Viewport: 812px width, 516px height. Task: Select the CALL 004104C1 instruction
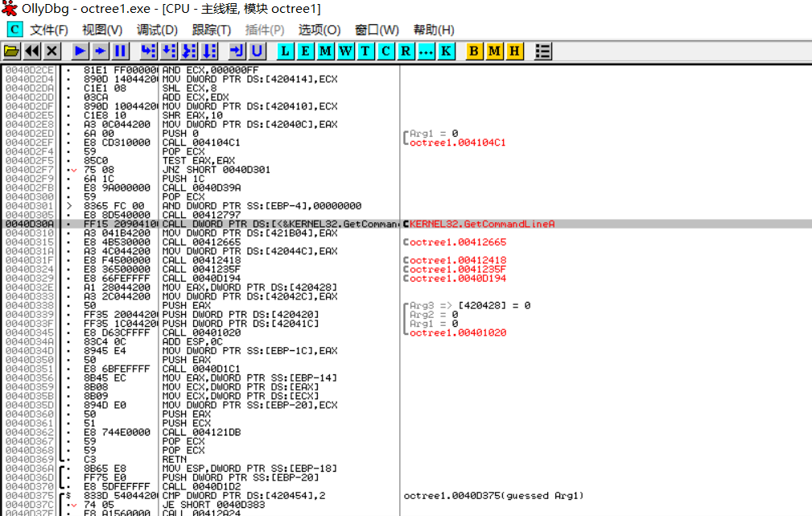201,142
